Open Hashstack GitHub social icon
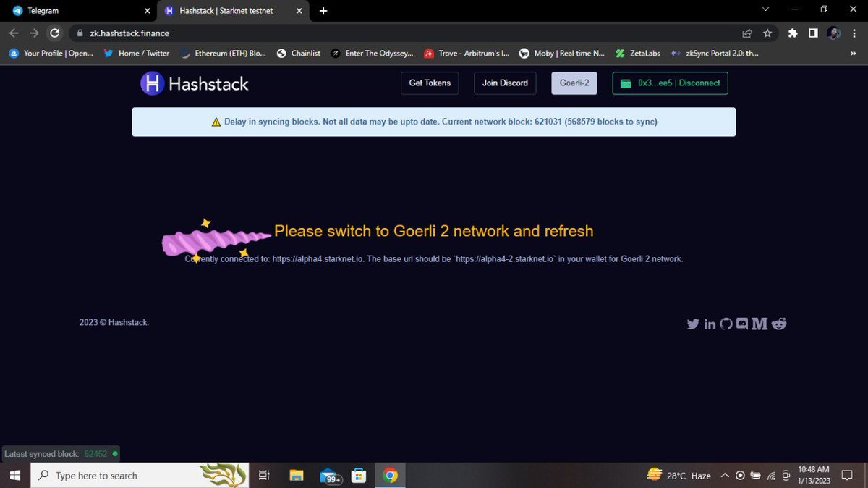This screenshot has width=868, height=488. [x=726, y=324]
